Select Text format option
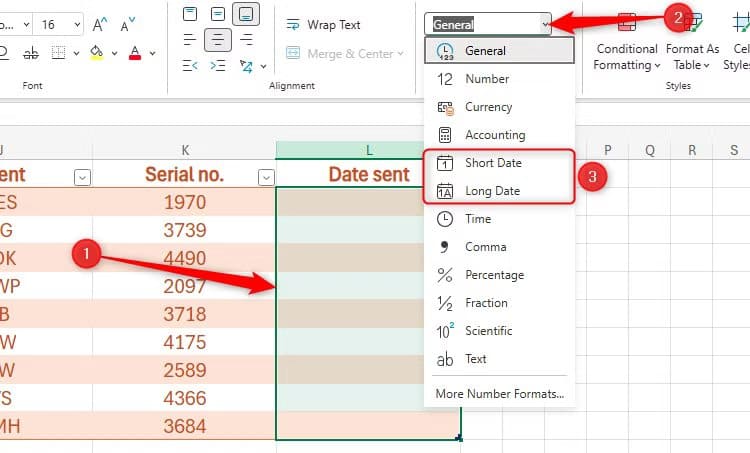Viewport: 750px width, 453px height. (499, 359)
